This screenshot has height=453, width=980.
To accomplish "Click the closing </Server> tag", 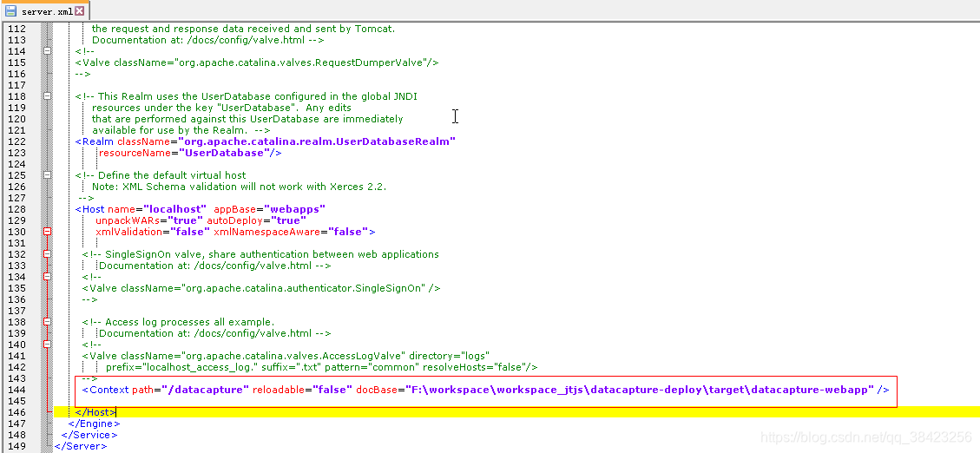I will point(81,445).
